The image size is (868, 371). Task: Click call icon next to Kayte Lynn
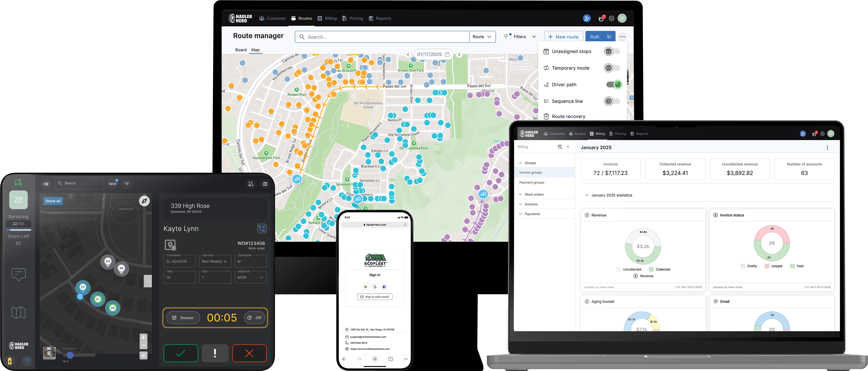[x=262, y=228]
